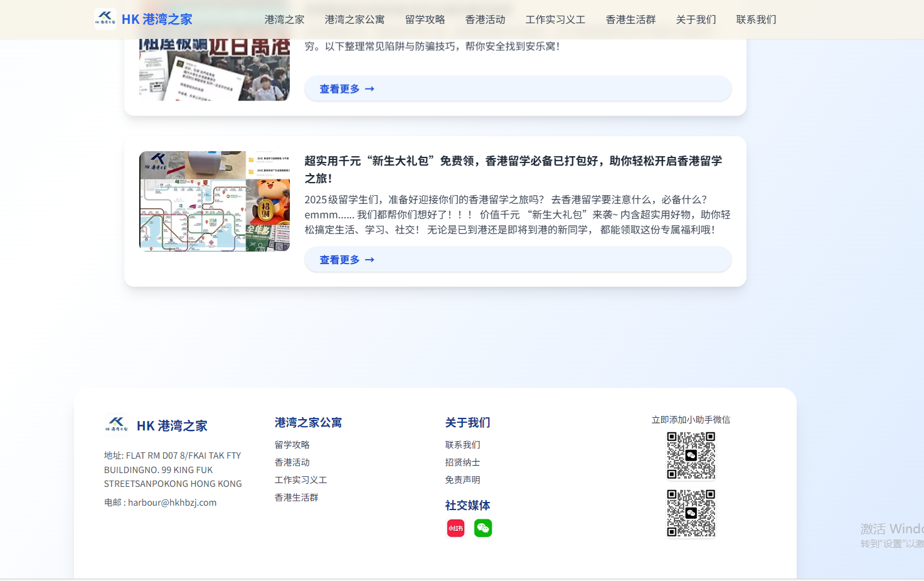This screenshot has width=924, height=581.
Task: Click the 新生大礼包 article thumbnail image
Action: (215, 201)
